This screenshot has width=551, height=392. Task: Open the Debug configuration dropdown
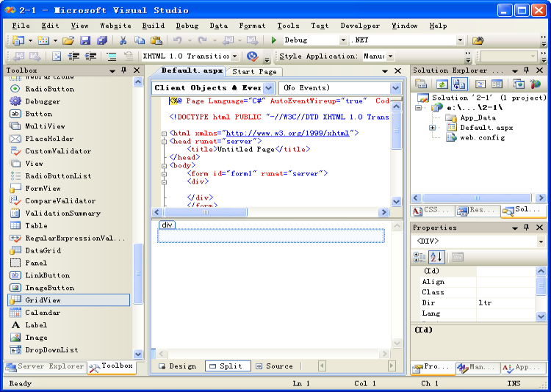[343, 40]
